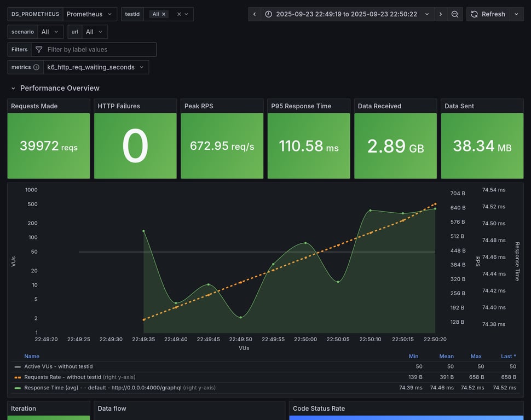Go to previous time range arrow
531x420 pixels.
(x=255, y=14)
